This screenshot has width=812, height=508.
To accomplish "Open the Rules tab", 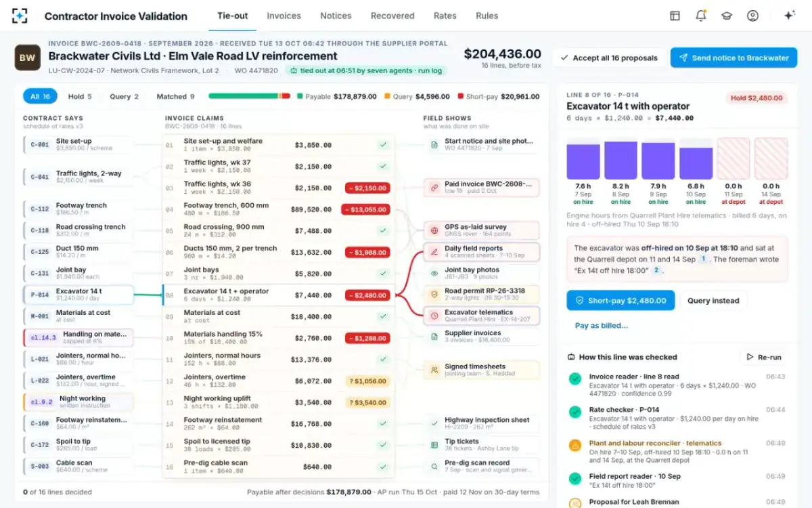I will click(487, 16).
